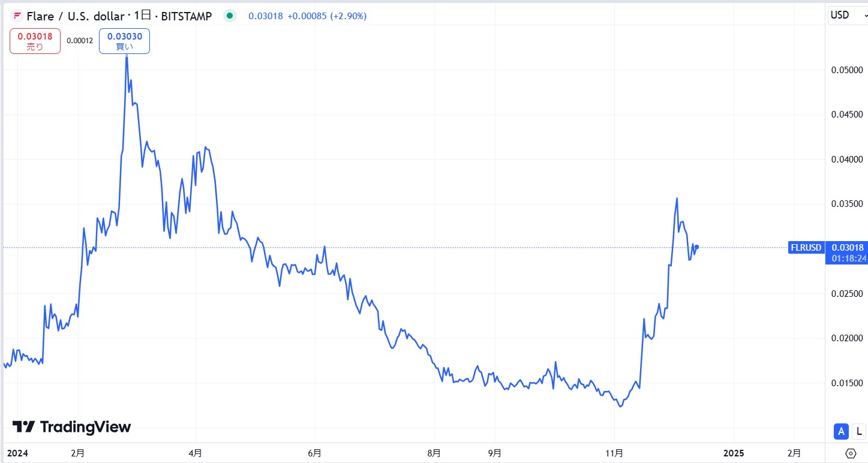The height and width of the screenshot is (463, 868).
Task: Toggle the log scale L button
Action: (858, 431)
